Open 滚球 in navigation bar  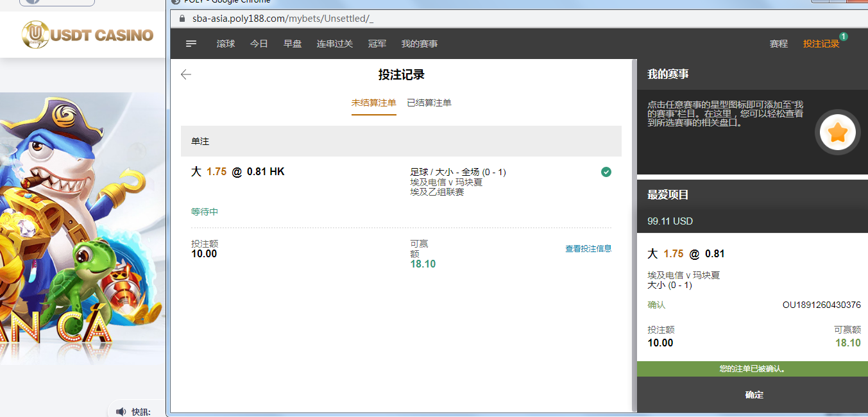coord(226,44)
